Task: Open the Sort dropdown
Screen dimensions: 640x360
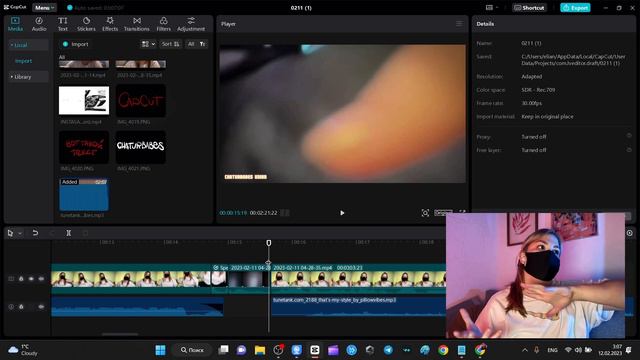Action: point(170,44)
